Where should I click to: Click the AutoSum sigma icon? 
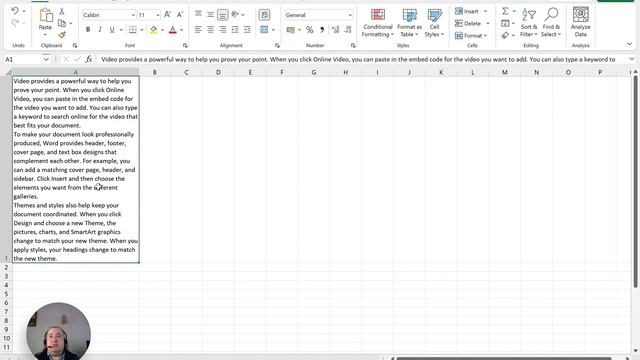505,11
